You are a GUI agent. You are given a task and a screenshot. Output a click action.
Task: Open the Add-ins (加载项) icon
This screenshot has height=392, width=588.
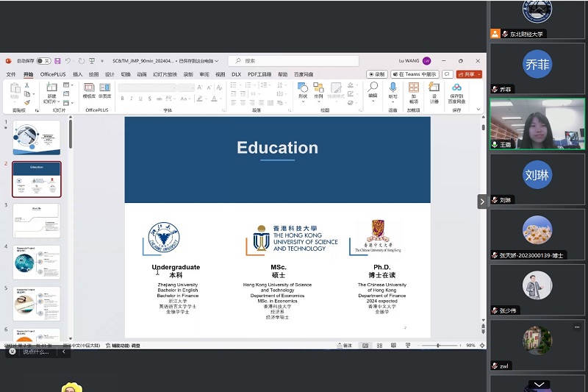(414, 91)
